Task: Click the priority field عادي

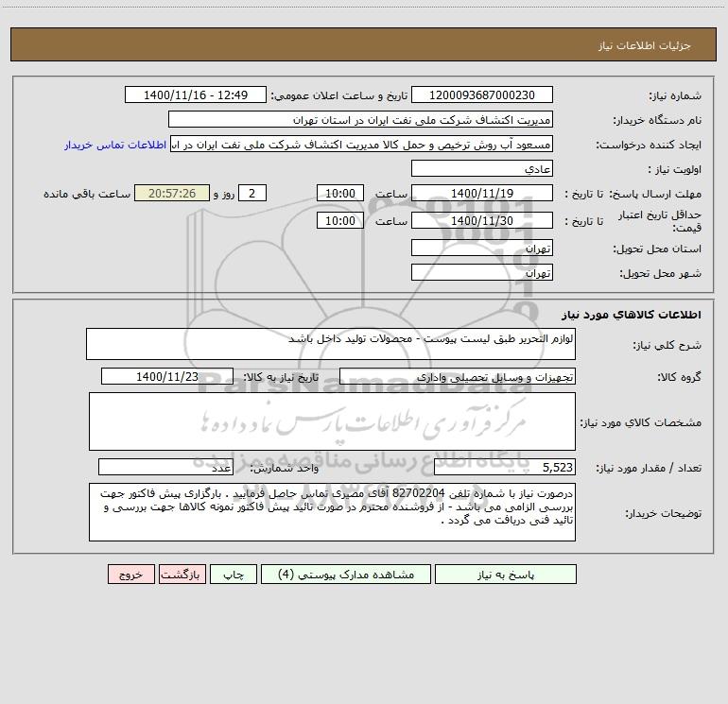Action: tap(482, 169)
